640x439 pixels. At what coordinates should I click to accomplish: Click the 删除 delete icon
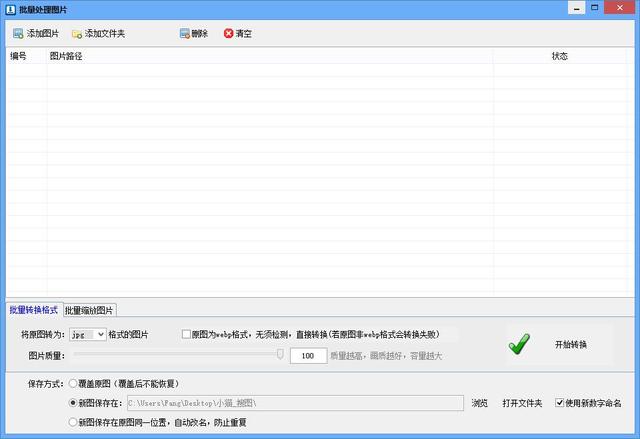coord(184,33)
